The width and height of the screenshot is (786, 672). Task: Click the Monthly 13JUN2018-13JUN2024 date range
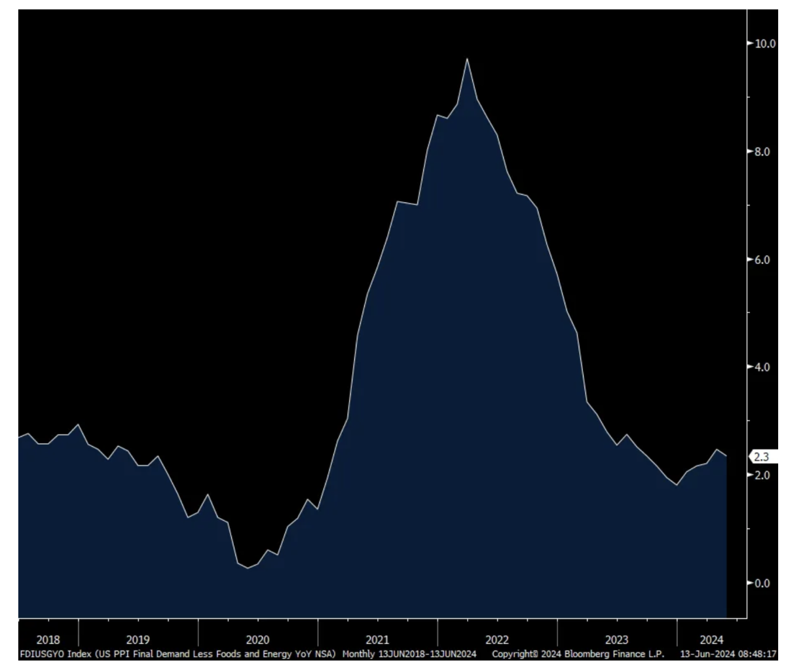tap(409, 654)
